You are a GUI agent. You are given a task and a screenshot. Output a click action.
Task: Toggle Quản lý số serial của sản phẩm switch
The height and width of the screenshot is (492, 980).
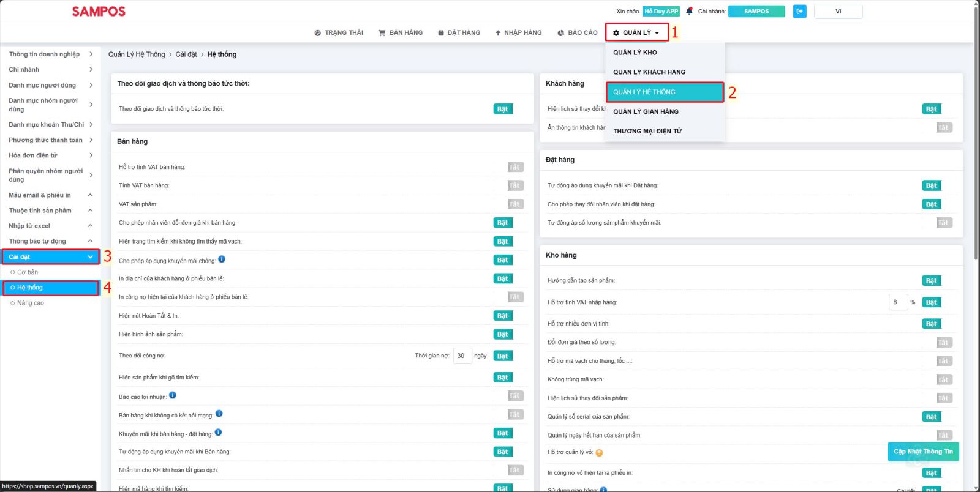[932, 417]
